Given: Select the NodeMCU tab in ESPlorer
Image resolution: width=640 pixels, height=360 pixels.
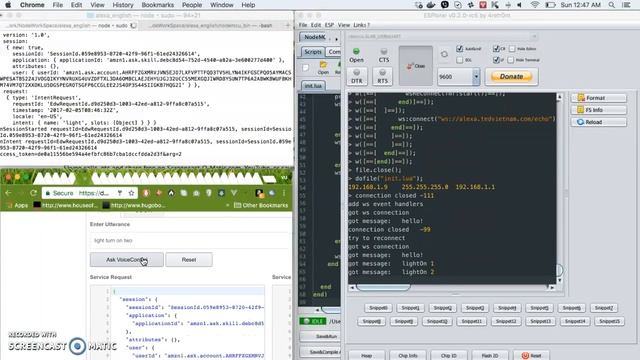Looking at the screenshot, I should (x=314, y=37).
